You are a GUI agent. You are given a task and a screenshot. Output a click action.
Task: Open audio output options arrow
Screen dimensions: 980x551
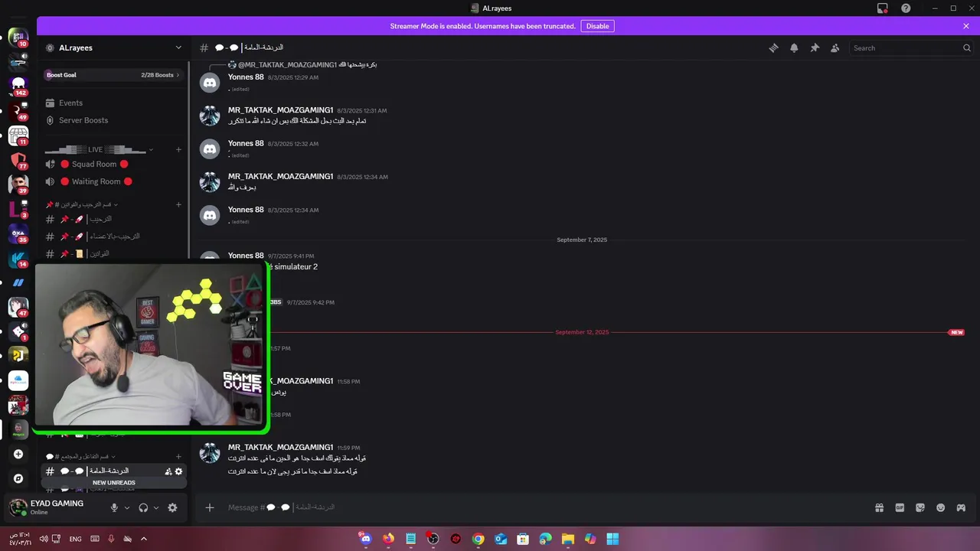coord(156,507)
